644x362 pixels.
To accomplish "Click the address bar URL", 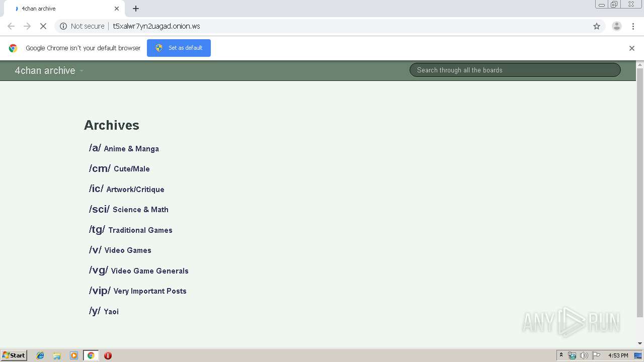I will pyautogui.click(x=156, y=26).
